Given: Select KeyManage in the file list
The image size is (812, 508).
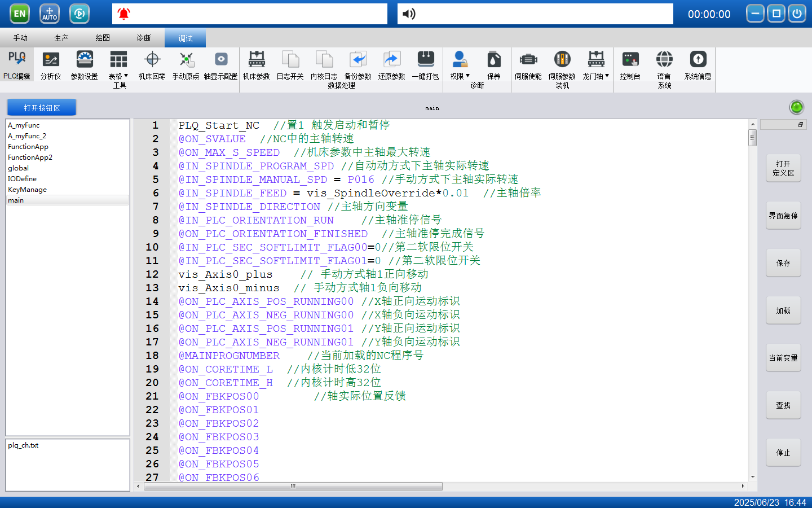Looking at the screenshot, I should tap(28, 190).
